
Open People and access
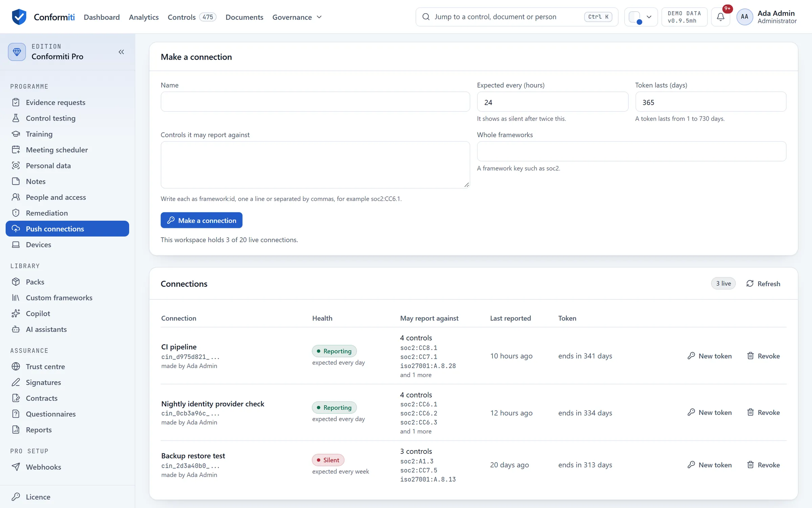[x=67, y=197]
